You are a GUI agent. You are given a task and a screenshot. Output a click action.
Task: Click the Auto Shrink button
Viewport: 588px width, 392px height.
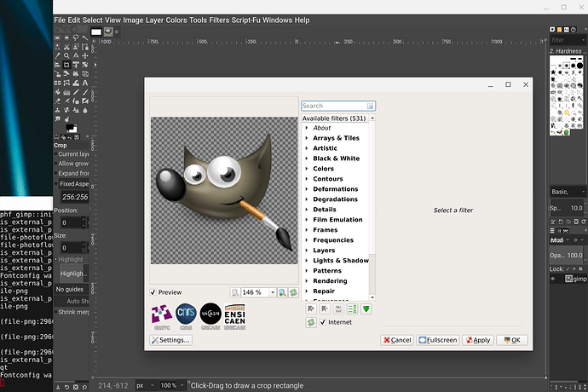(x=72, y=301)
